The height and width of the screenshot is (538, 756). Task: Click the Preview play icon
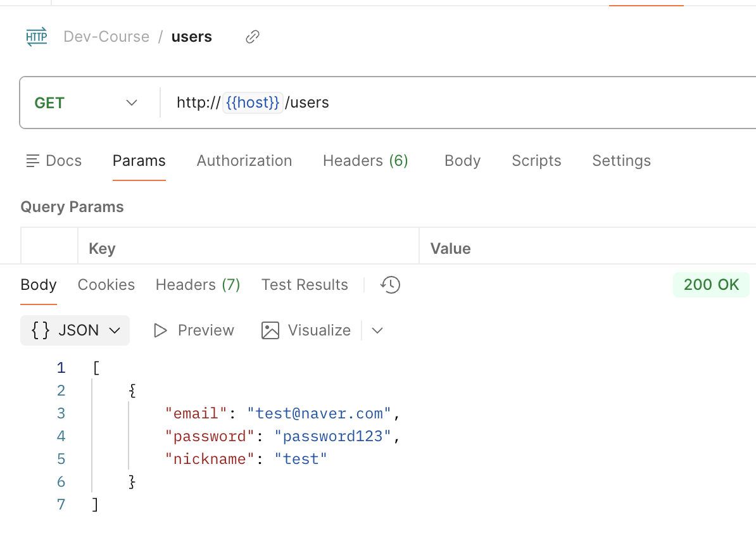(161, 330)
